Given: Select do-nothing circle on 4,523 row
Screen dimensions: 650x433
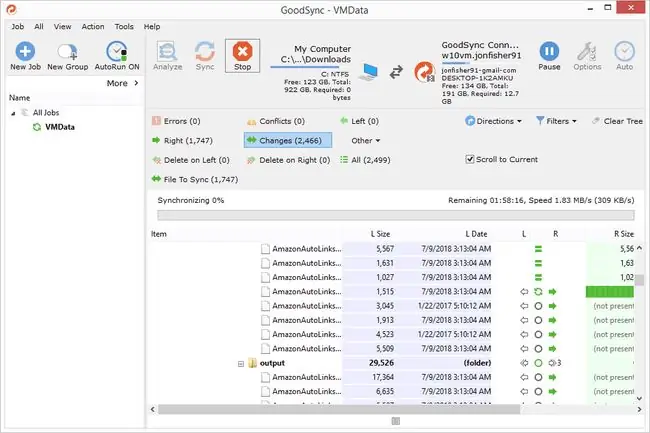Looking at the screenshot, I should point(538,334).
